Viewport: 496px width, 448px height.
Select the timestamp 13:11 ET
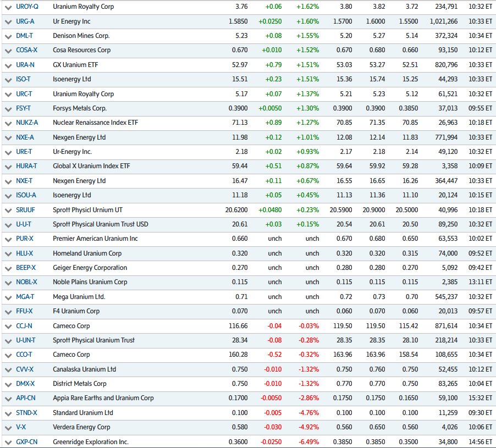(480, 281)
